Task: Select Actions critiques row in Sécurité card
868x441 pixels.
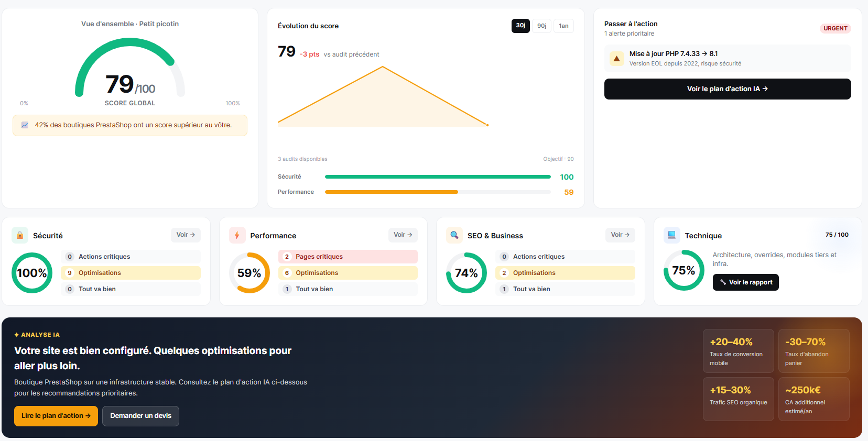Action: tap(131, 257)
